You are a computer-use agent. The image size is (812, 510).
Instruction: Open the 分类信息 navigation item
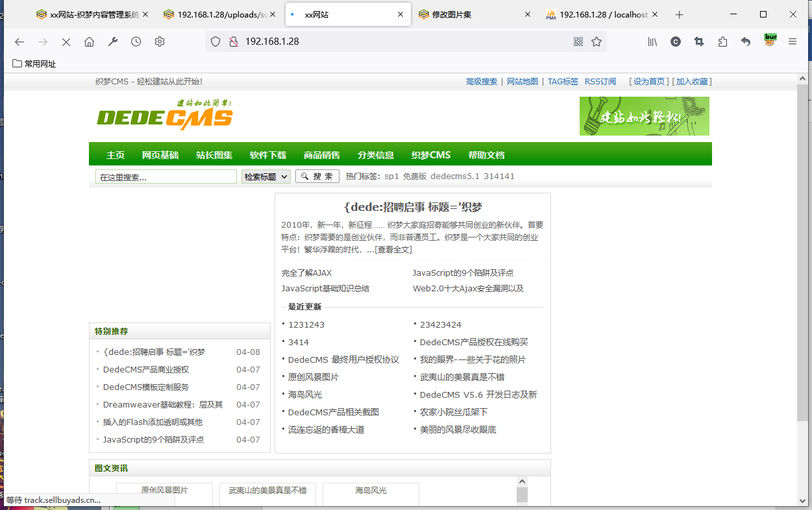[x=376, y=155]
